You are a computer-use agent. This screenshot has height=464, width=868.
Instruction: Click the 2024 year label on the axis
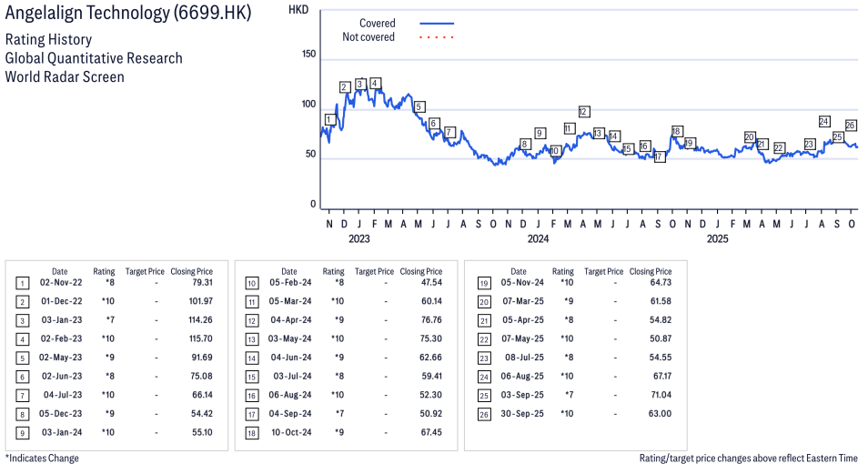(x=539, y=239)
